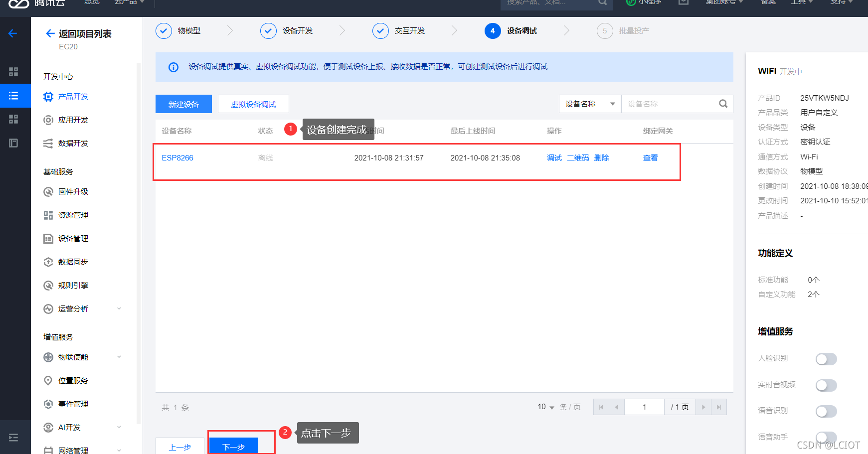Open the 设备名称 search field dropdown
868x454 pixels.
(590, 104)
